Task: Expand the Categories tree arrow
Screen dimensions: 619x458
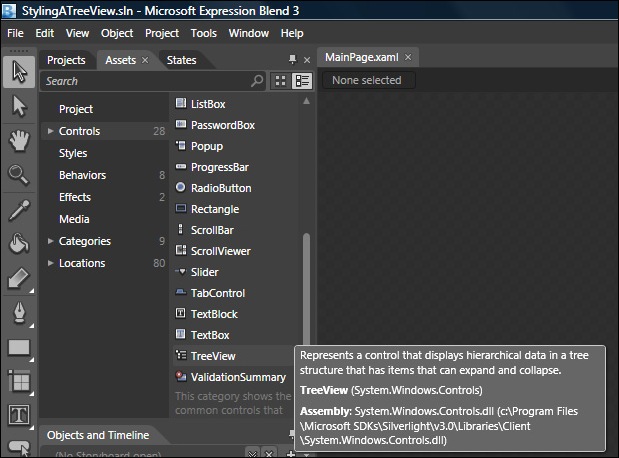Action: 50,241
